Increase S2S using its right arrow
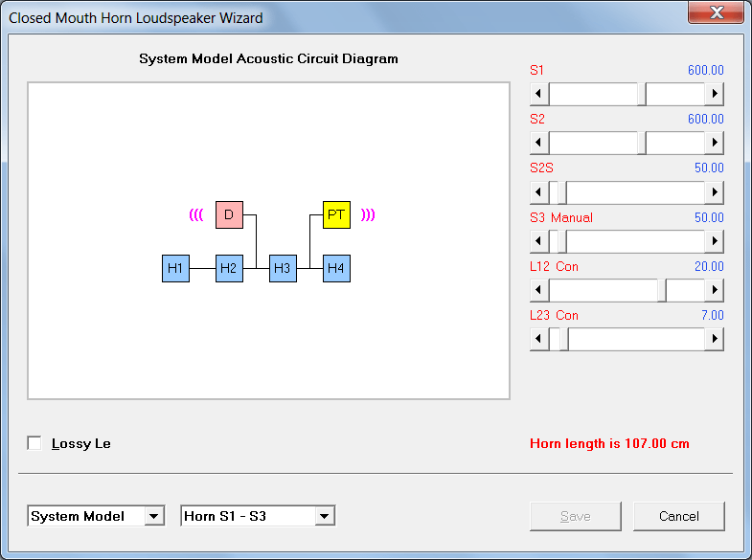The image size is (752, 560). (714, 192)
